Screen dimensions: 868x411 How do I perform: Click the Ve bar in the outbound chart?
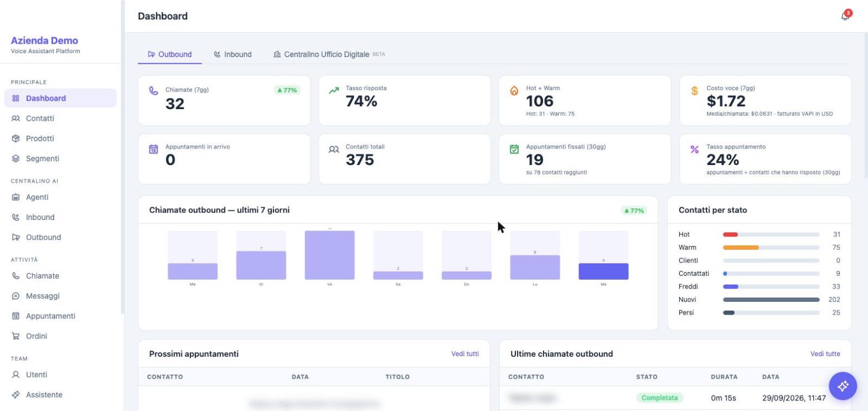tap(329, 255)
